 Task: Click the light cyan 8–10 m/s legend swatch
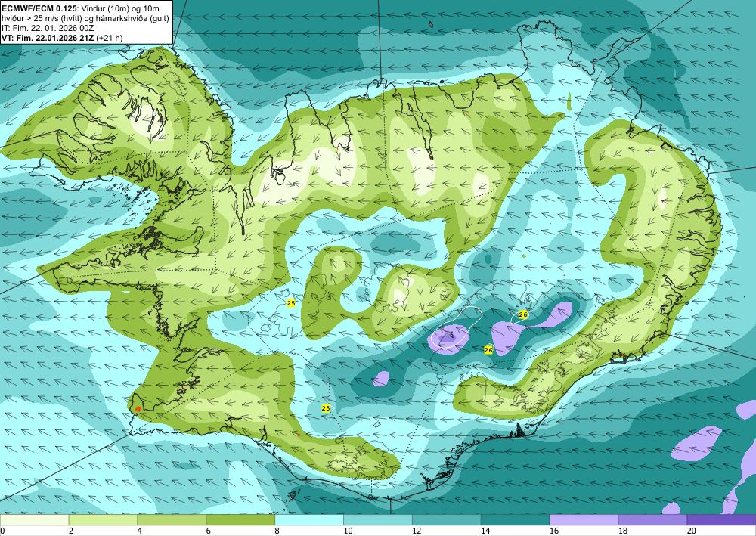point(309,520)
